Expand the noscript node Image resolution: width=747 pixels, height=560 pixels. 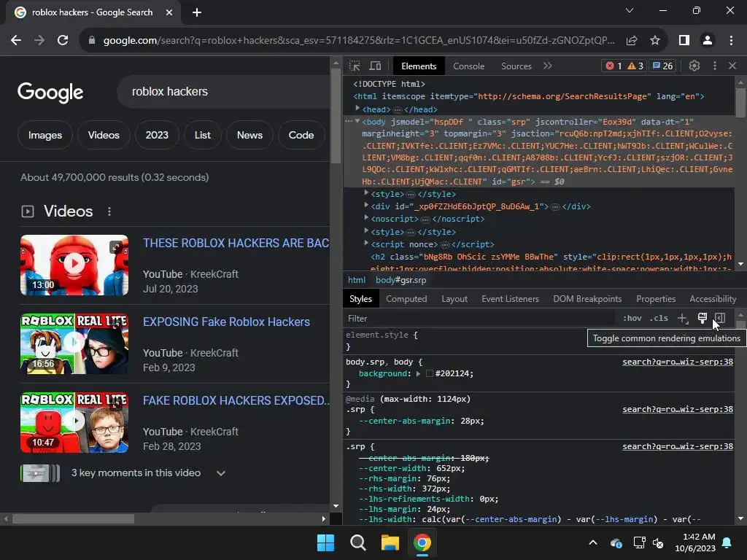pos(366,217)
